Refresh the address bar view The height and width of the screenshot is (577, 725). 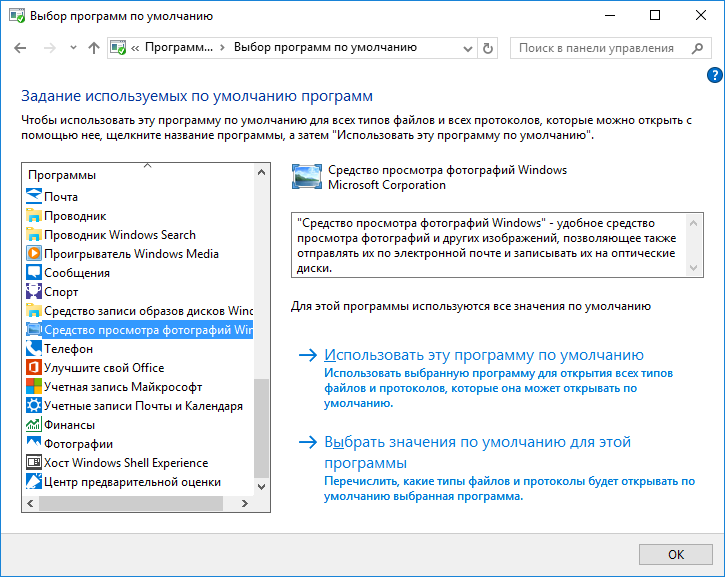[x=487, y=48]
